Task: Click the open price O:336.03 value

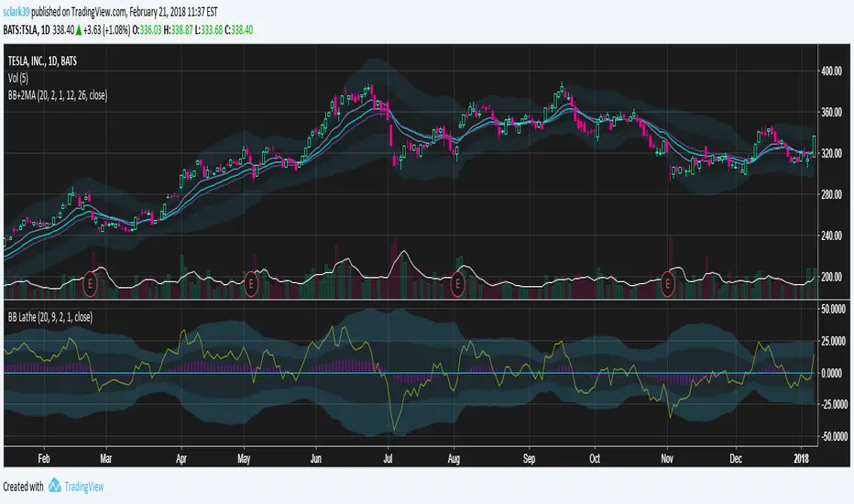Action: [x=147, y=30]
